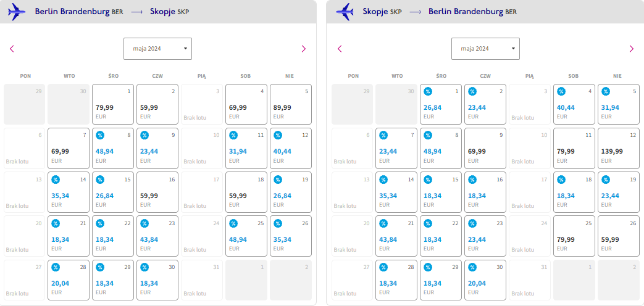Go to previous month in Skopje–Berlin calendar
The height and width of the screenshot is (306, 644).
pyautogui.click(x=340, y=49)
